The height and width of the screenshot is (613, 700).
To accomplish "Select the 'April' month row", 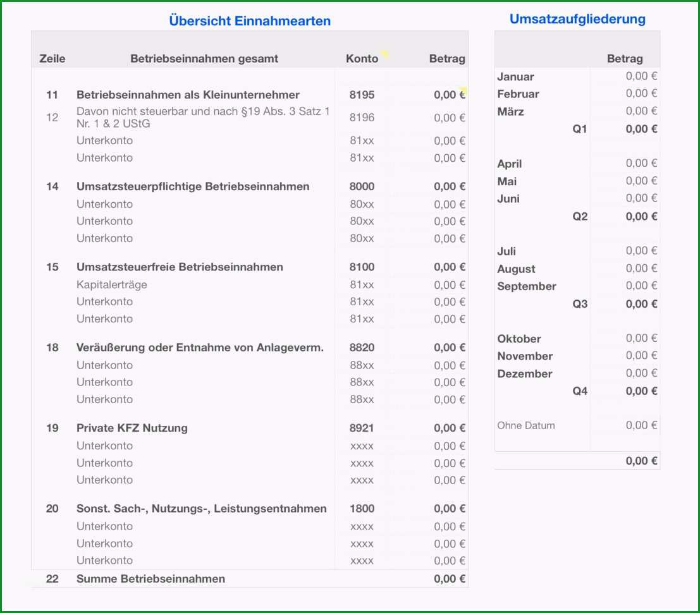I will 577,164.
